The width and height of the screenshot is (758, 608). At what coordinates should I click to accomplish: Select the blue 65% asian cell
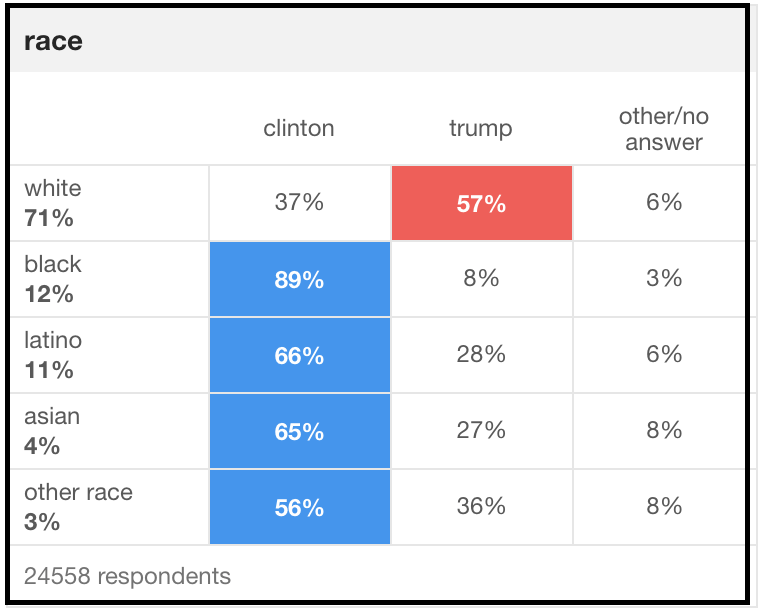tap(299, 432)
